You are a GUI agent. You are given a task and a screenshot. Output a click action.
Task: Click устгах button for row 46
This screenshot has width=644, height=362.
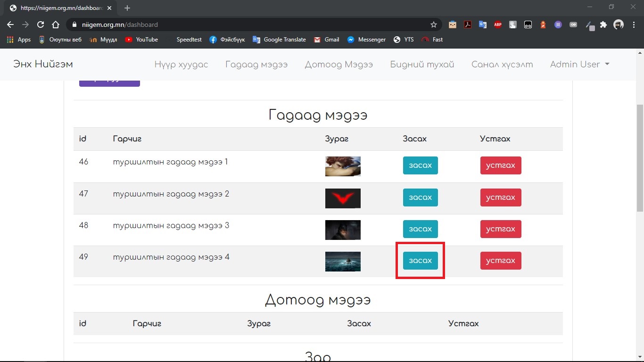[500, 165]
